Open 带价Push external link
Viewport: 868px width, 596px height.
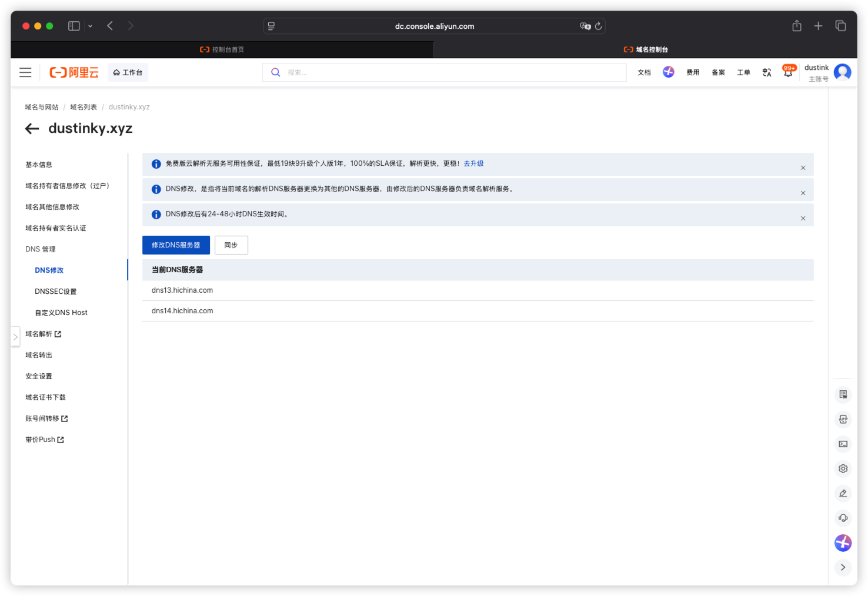(45, 440)
